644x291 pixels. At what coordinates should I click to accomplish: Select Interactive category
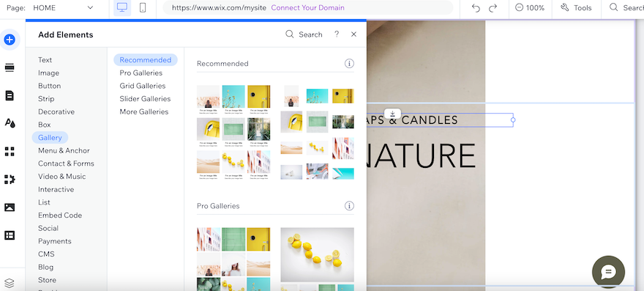[56, 189]
